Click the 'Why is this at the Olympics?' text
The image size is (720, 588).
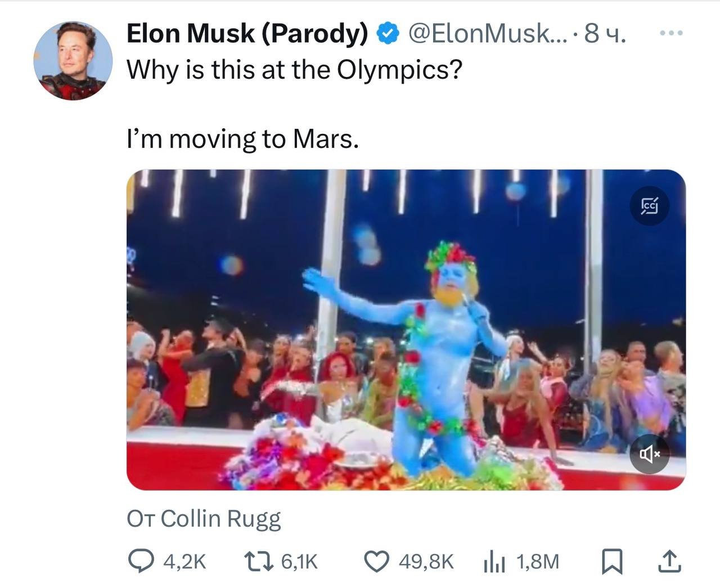point(294,70)
